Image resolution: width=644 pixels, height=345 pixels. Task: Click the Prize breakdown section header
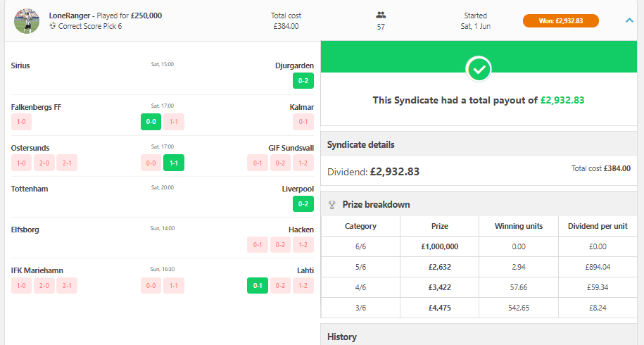coord(376,205)
